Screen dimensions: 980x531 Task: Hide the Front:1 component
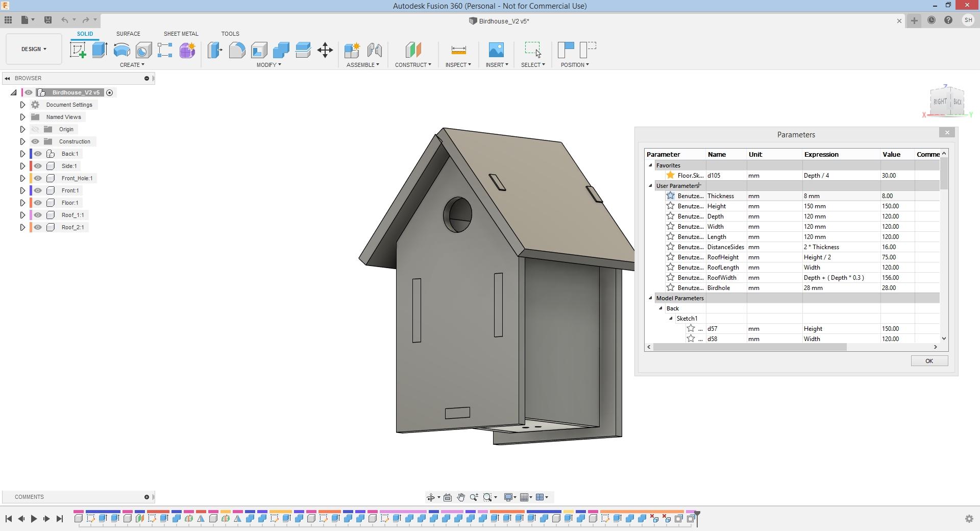pyautogui.click(x=38, y=190)
